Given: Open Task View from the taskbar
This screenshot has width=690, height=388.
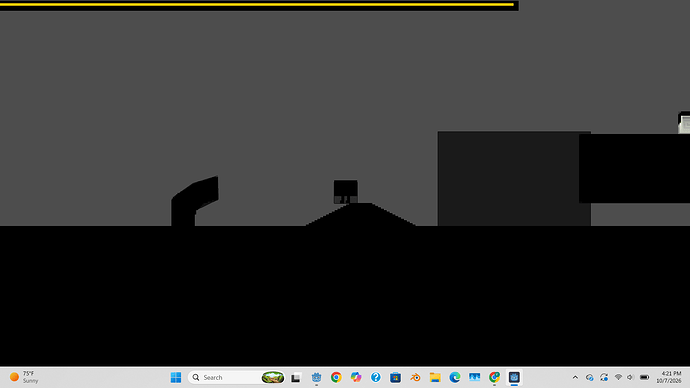Looking at the screenshot, I should click(x=296, y=377).
